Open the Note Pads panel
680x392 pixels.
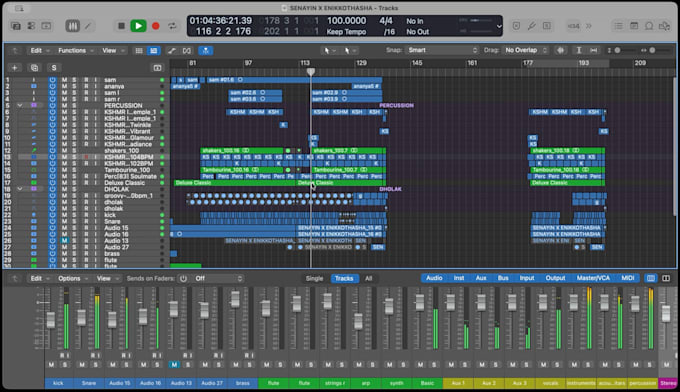click(634, 26)
